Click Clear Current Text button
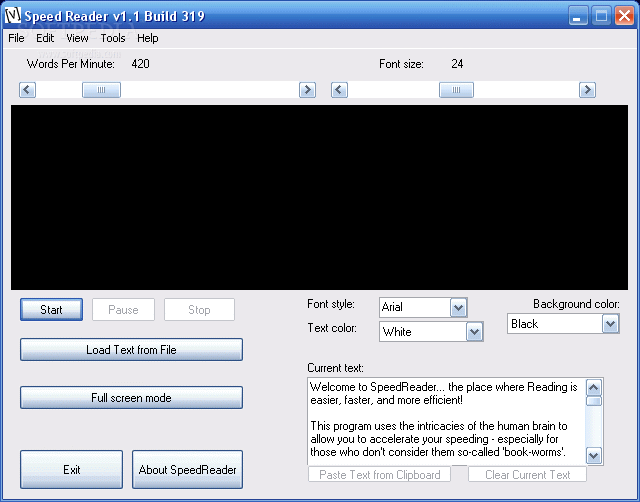The image size is (640, 502). (x=527, y=475)
